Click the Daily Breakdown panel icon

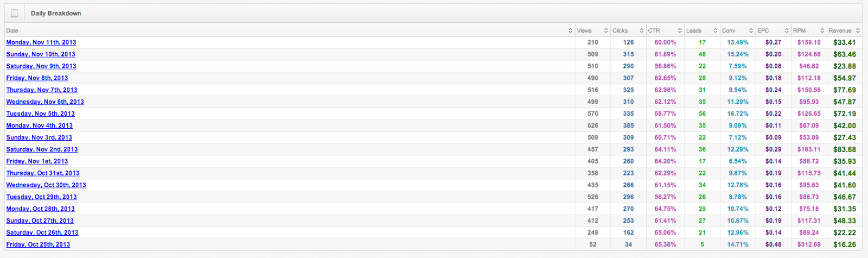15,13
